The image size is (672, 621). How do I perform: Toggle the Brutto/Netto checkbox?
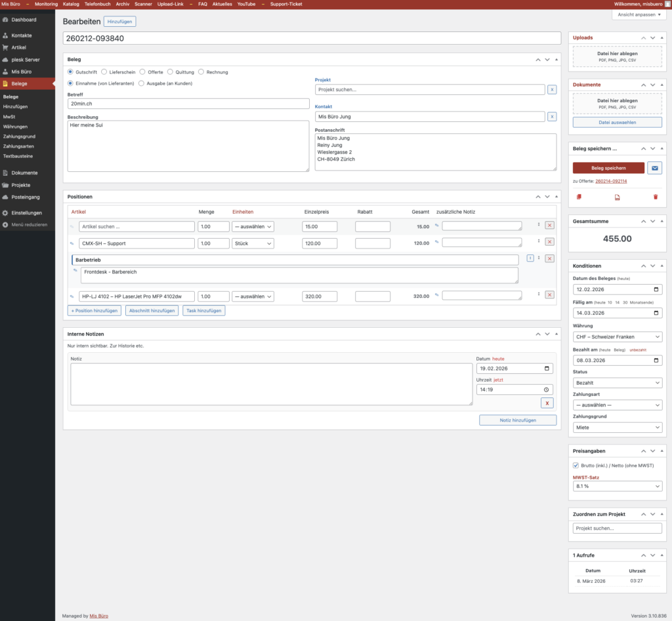pyautogui.click(x=576, y=465)
